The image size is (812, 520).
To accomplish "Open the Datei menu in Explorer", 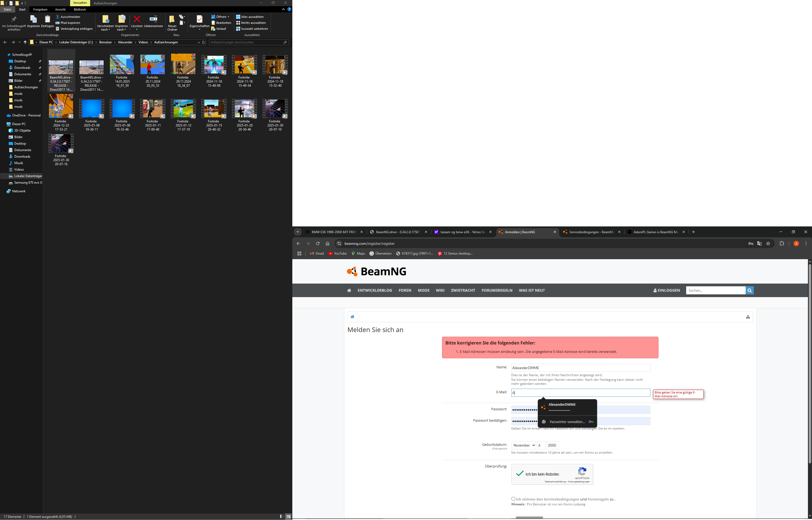I will tap(7, 9).
